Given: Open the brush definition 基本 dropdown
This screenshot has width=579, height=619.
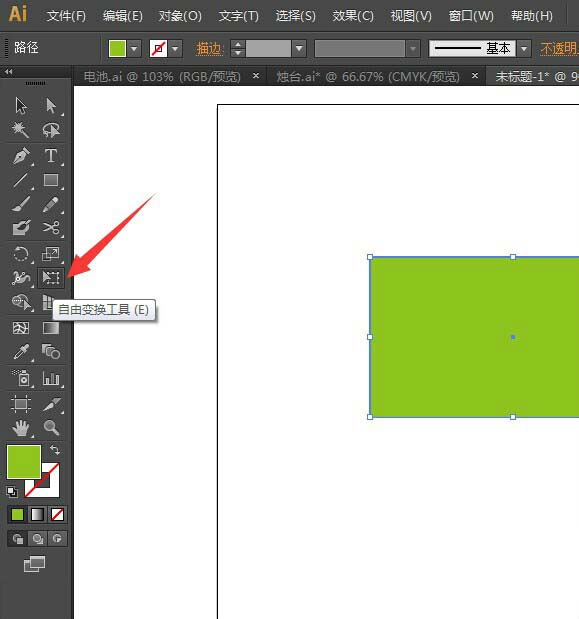Looking at the screenshot, I should [x=524, y=49].
